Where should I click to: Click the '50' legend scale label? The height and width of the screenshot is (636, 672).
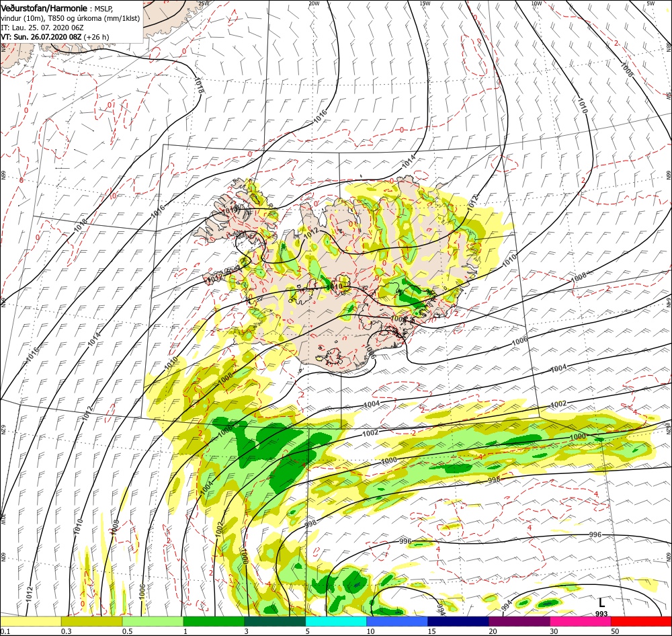[615, 631]
